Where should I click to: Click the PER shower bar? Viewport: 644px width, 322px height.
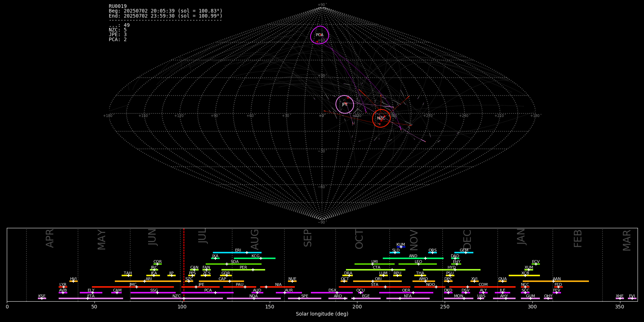243,270
